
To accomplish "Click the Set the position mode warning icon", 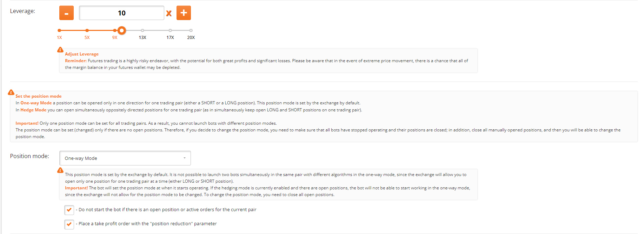I will [x=11, y=92].
